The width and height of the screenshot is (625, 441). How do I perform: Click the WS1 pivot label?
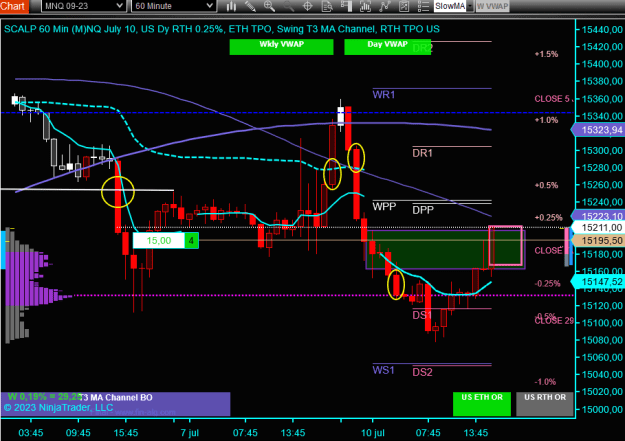tap(383, 370)
